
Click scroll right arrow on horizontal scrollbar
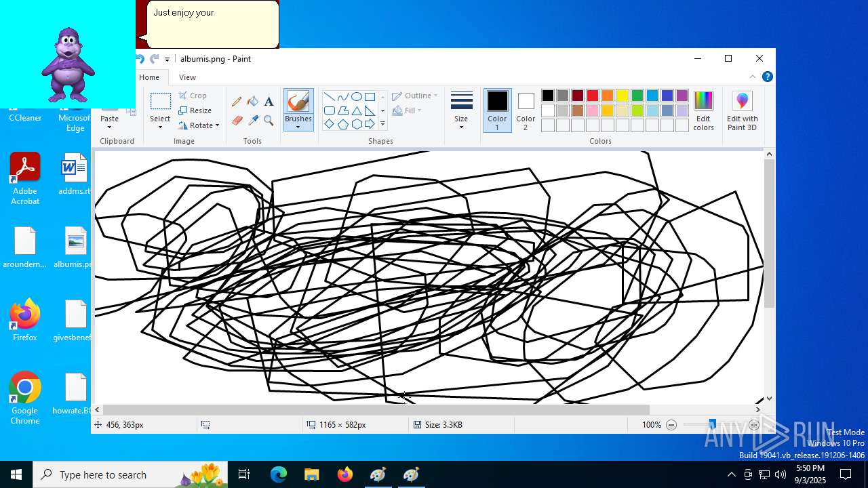click(x=757, y=409)
